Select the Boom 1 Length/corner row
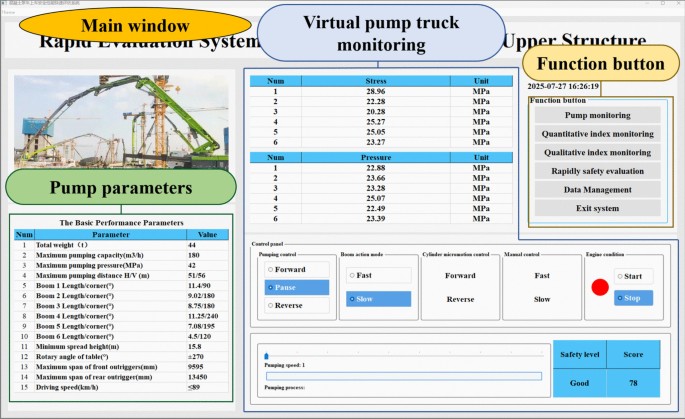This screenshot has height=419, width=685. point(121,286)
